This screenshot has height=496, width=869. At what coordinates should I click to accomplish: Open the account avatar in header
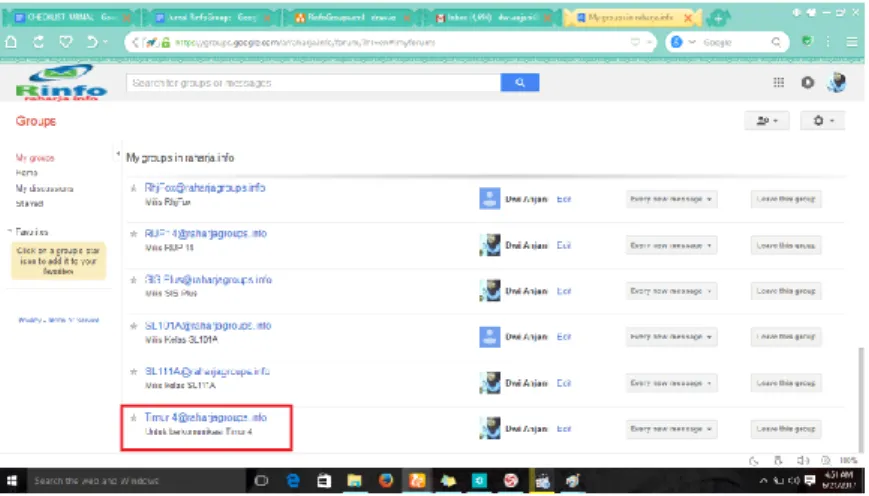(x=837, y=83)
